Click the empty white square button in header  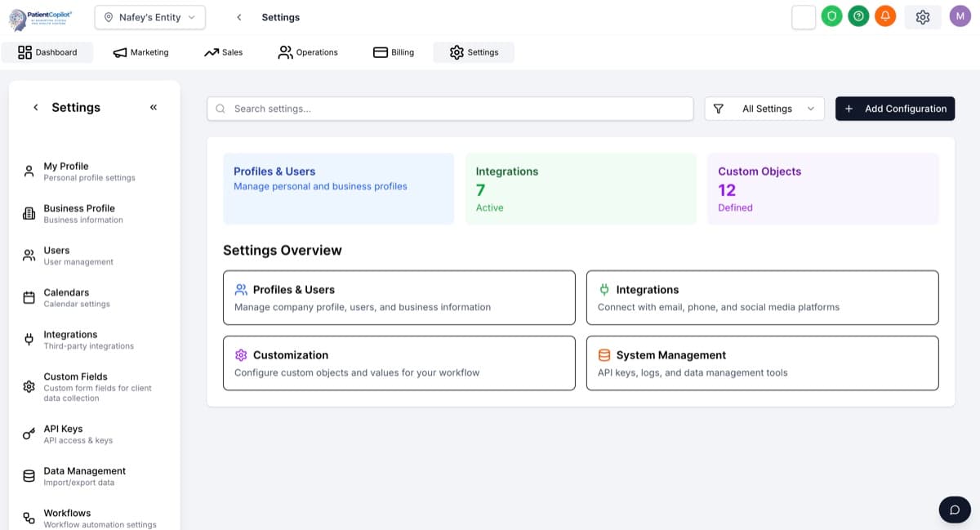coord(804,16)
